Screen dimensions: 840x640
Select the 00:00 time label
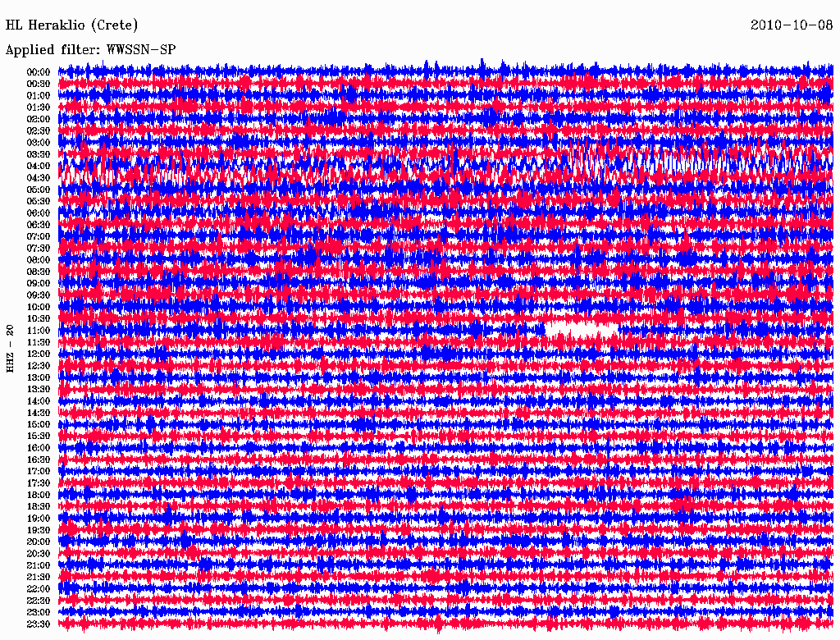[x=39, y=72]
